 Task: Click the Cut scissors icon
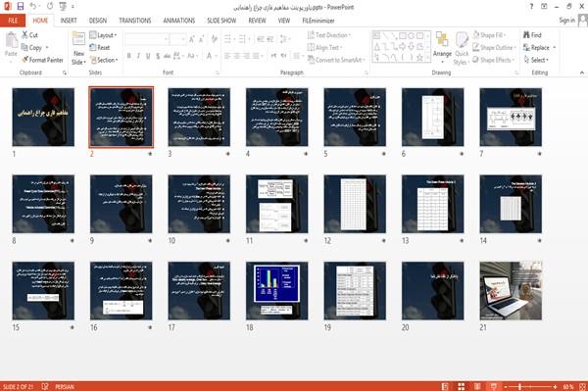[24, 35]
